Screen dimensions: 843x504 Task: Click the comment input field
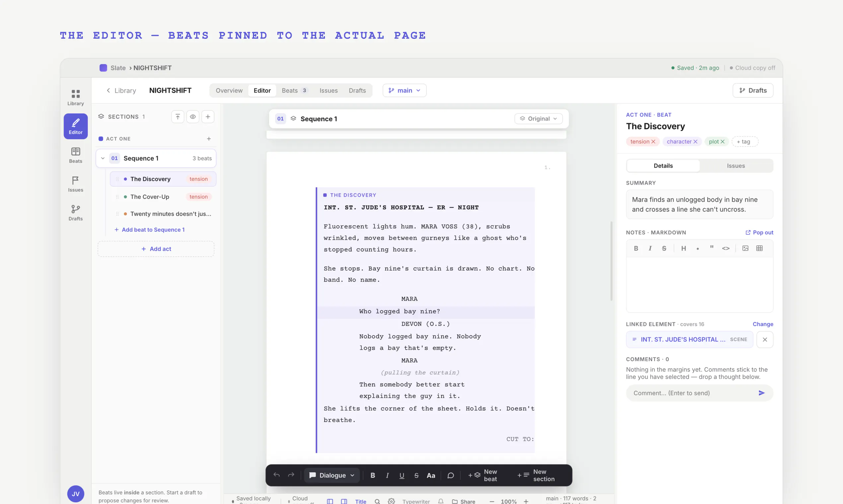(x=700, y=393)
